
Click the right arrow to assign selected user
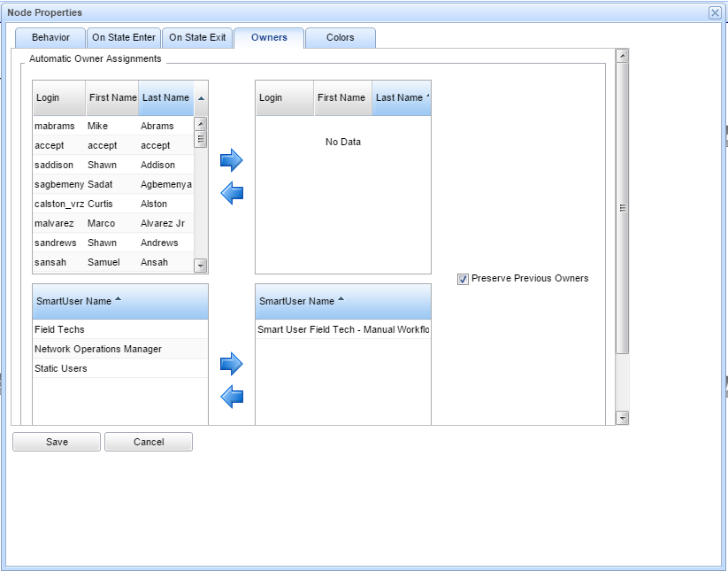pos(231,160)
